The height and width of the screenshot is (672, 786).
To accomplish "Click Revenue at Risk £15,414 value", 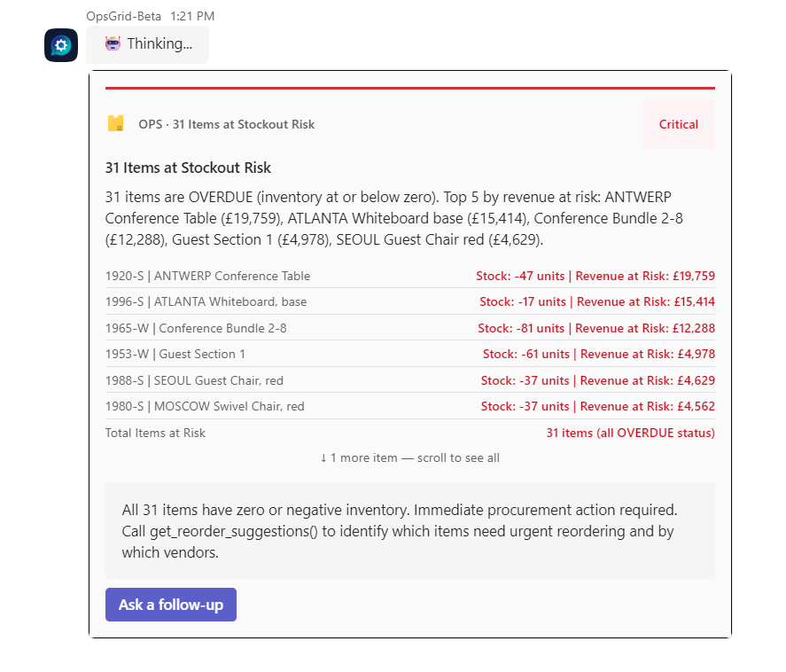I will 646,302.
